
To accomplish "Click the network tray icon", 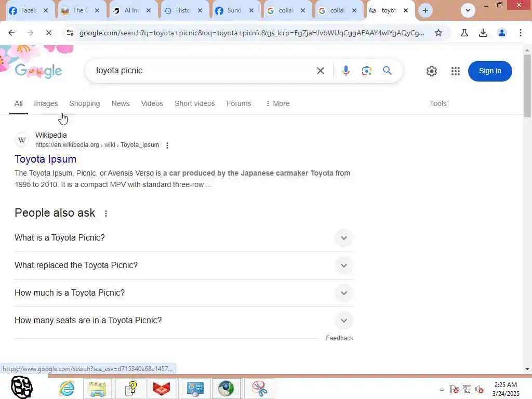I will point(467,389).
